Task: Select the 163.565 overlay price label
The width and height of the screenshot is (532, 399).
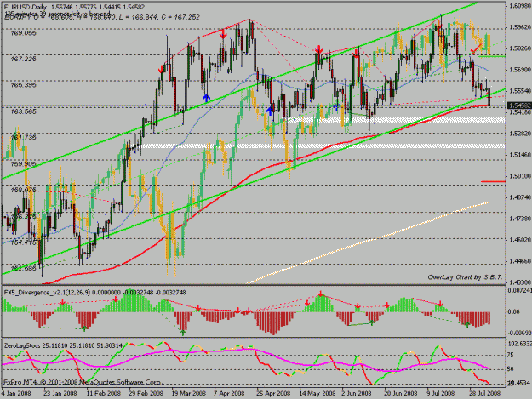Action: tap(24, 111)
